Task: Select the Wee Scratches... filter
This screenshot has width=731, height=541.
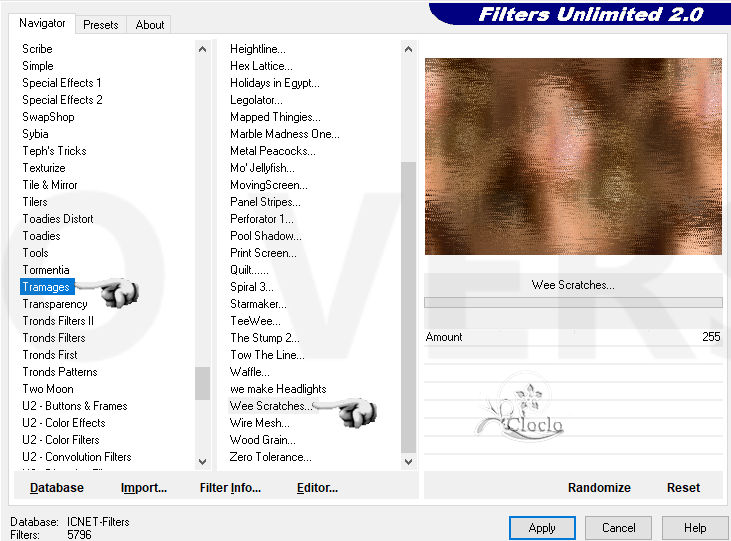Action: [x=270, y=406]
